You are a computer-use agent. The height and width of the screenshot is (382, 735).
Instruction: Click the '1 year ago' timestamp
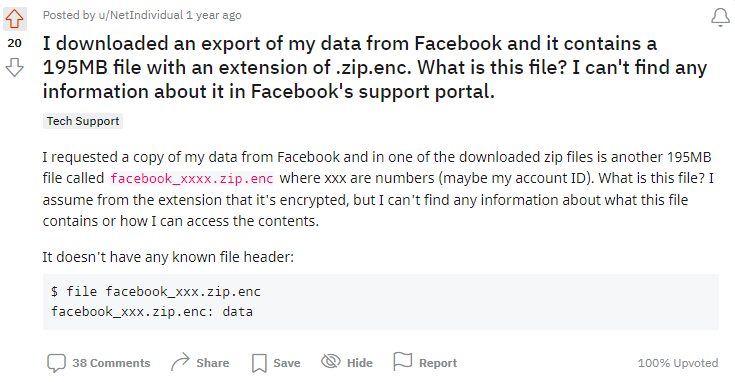point(214,15)
